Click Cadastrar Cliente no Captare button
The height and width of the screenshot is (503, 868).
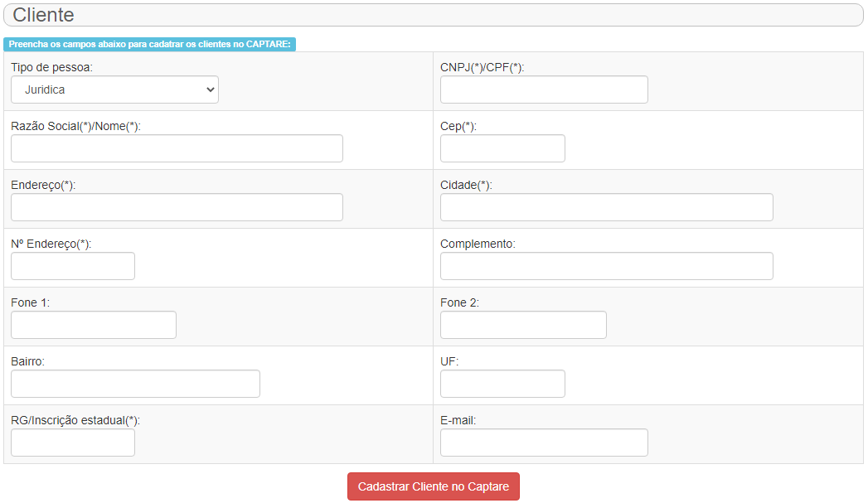click(x=434, y=486)
